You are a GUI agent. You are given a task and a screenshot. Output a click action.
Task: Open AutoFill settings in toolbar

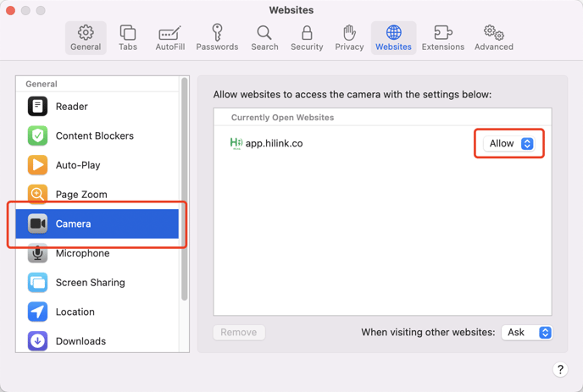(x=169, y=38)
